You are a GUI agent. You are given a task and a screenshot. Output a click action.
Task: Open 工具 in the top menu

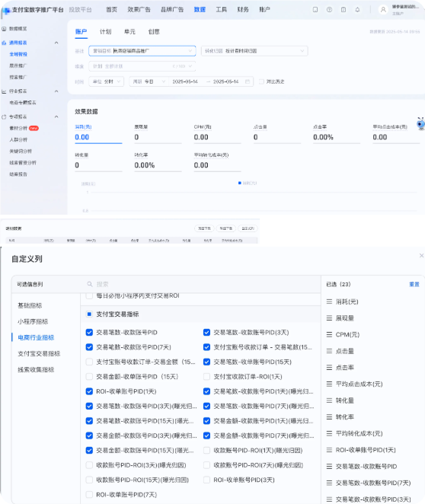(x=221, y=10)
